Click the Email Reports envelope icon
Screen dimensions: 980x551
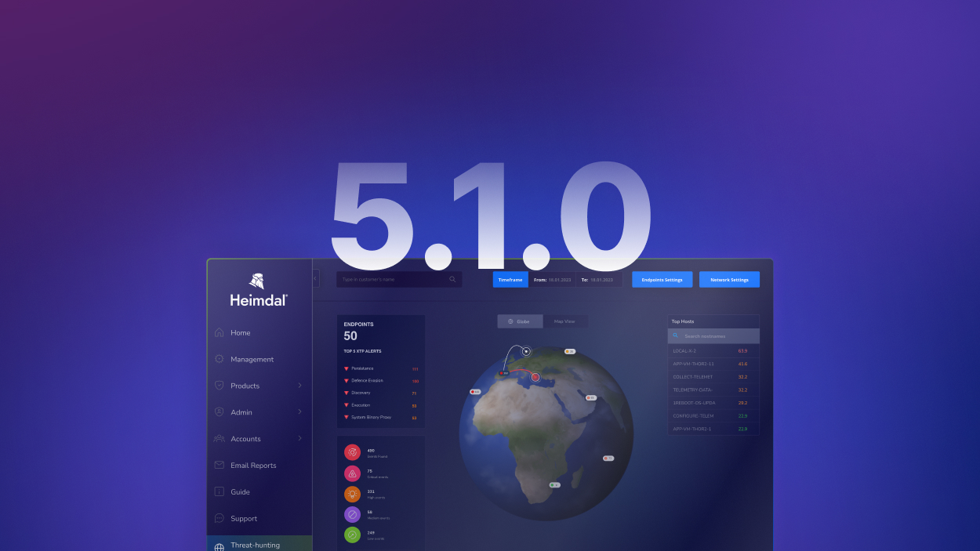tap(220, 465)
